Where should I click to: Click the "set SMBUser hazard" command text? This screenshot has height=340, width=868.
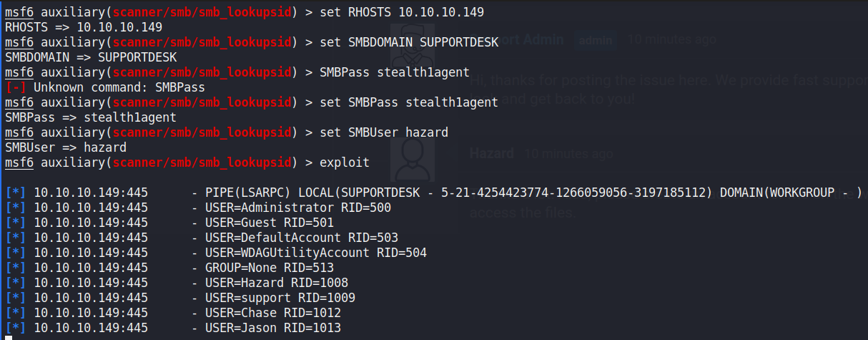(x=384, y=132)
